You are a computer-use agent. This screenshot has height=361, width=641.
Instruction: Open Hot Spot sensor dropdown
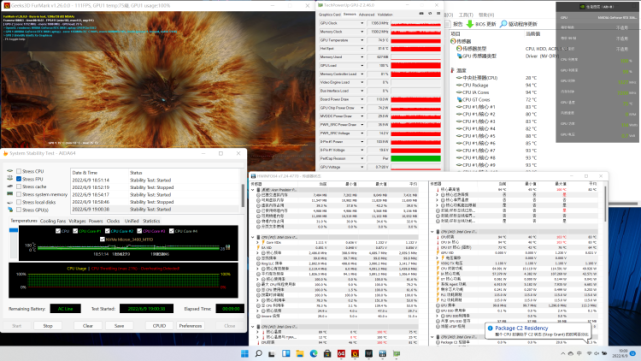[x=362, y=49]
